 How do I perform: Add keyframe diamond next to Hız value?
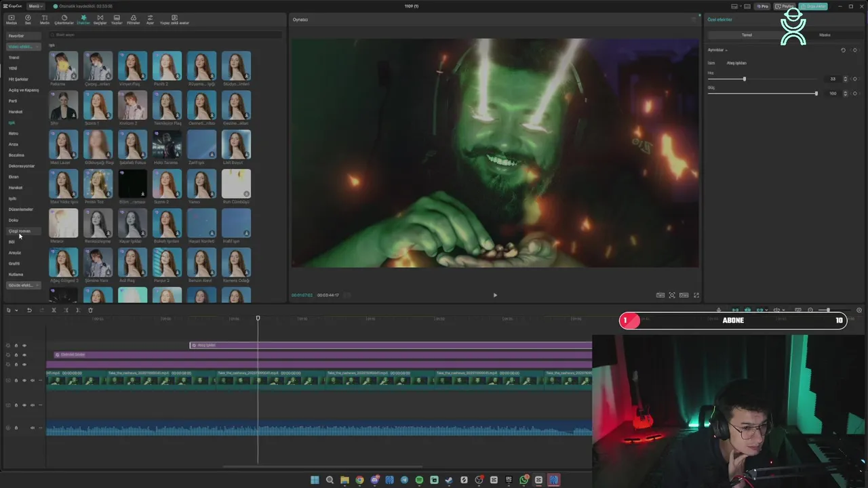(x=854, y=79)
